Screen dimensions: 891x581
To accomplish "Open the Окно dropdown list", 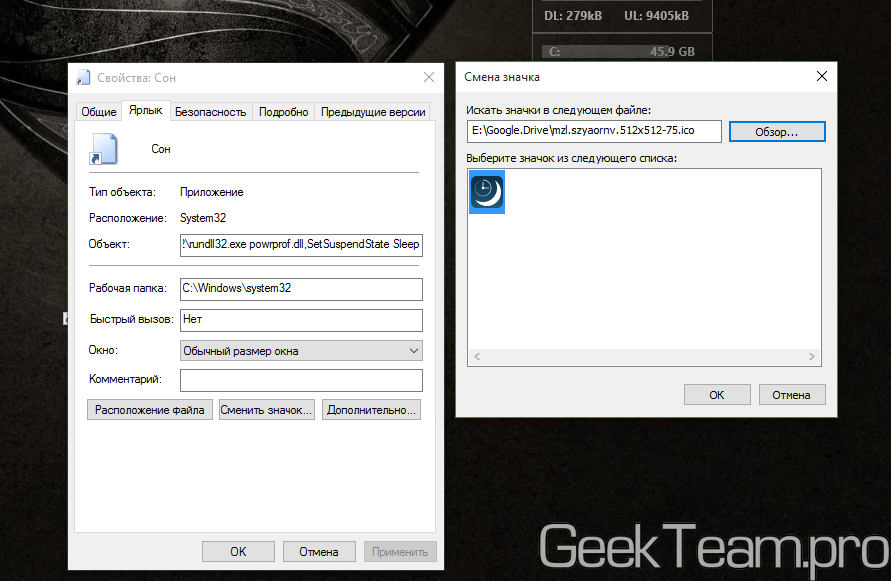I will tap(301, 351).
